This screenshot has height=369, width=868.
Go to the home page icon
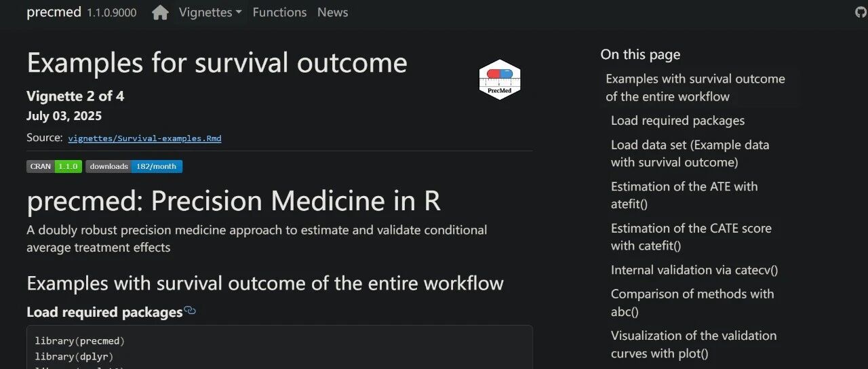tap(160, 12)
